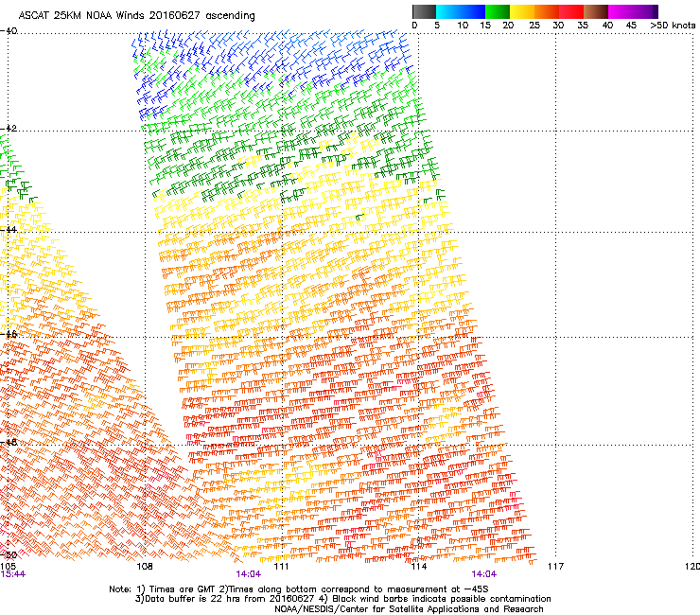Image resolution: width=700 pixels, height=615 pixels.
Task: Click the gray 0-5 knots color swatch
Action: coord(424,11)
